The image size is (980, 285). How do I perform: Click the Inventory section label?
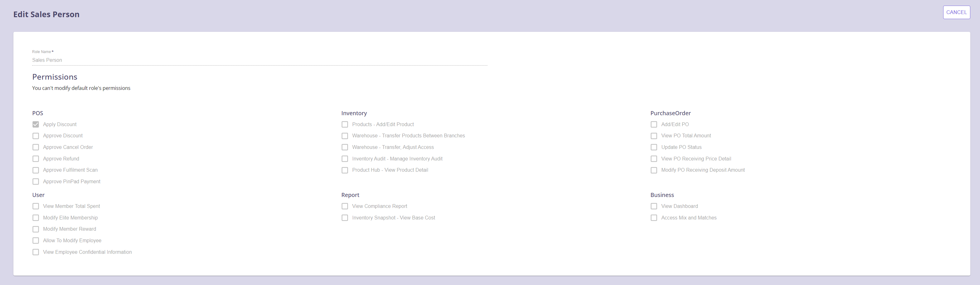point(354,113)
